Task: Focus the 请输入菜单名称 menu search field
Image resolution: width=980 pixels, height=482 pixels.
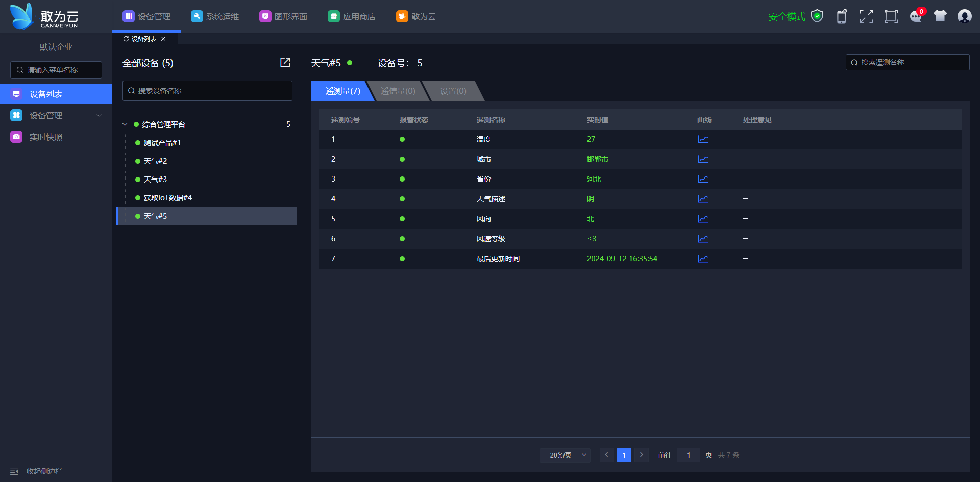Action: pyautogui.click(x=56, y=70)
